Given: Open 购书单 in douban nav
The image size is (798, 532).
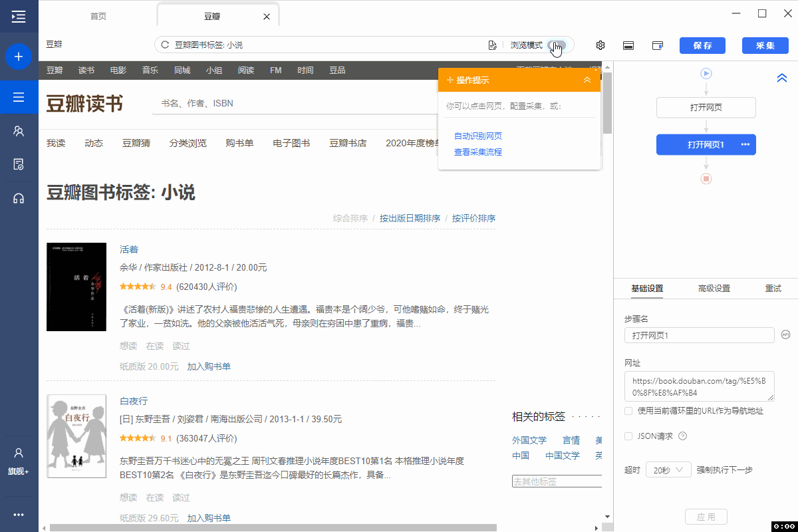Looking at the screenshot, I should [239, 143].
